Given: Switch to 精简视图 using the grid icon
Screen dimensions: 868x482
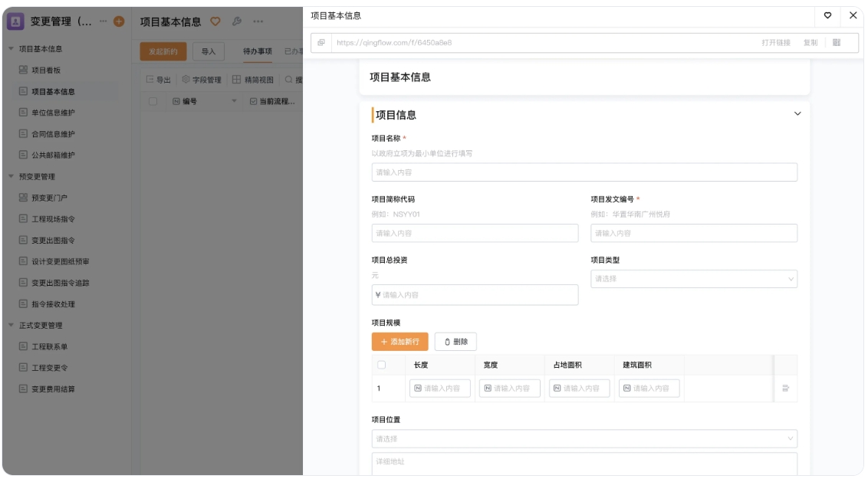Looking at the screenshot, I should tap(237, 79).
